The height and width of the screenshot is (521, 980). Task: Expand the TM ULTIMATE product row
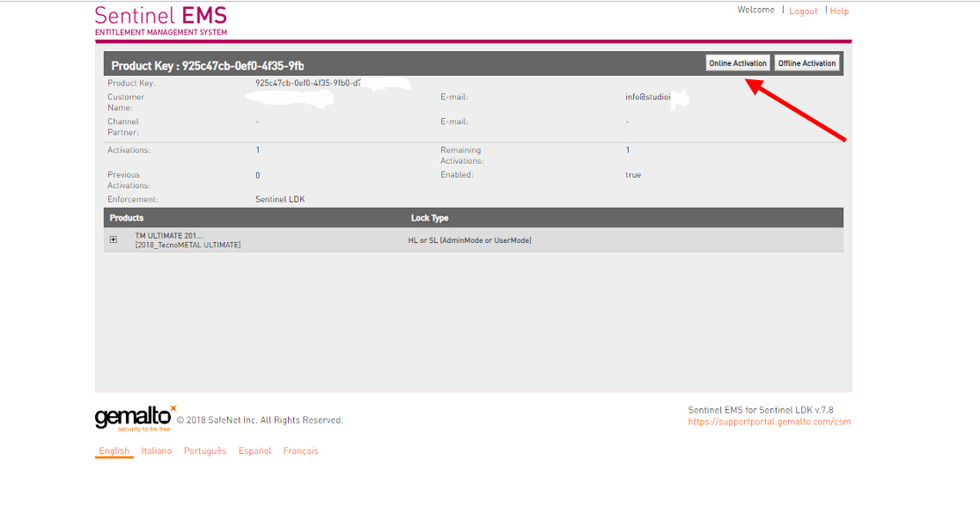113,240
